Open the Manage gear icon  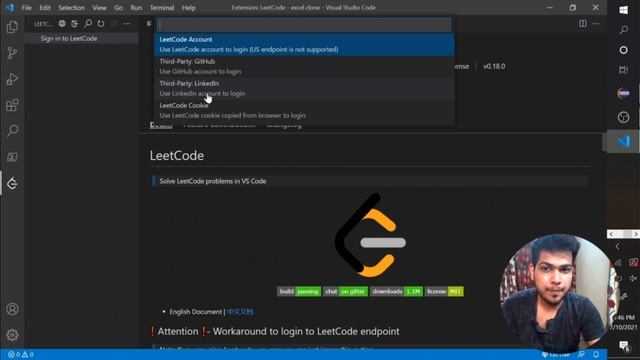tap(12, 335)
